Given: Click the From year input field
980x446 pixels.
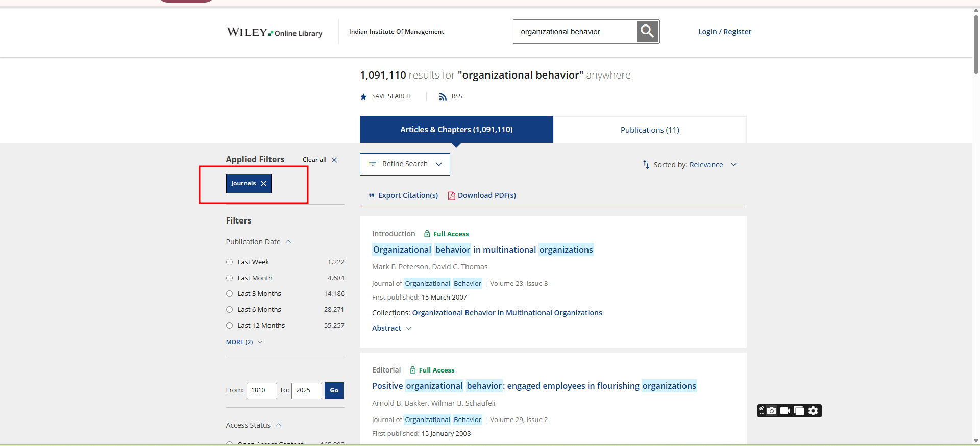Looking at the screenshot, I should 261,390.
